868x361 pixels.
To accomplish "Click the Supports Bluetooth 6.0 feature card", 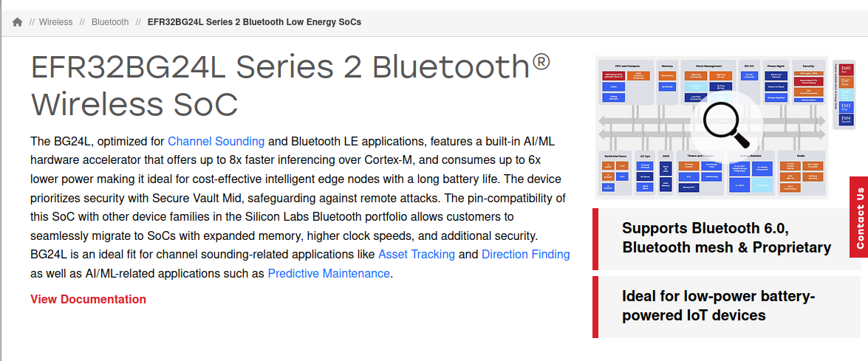I will [x=726, y=238].
